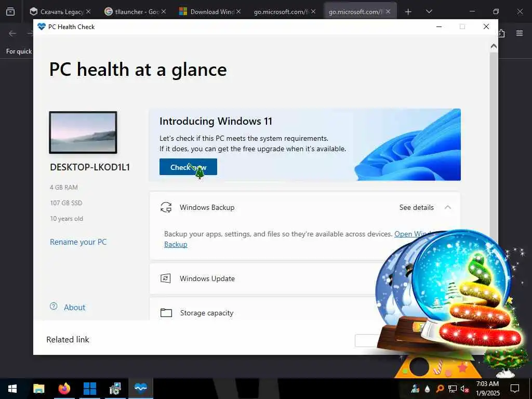Click the Related link heading
Screen dimensions: 532x399
tap(68, 340)
